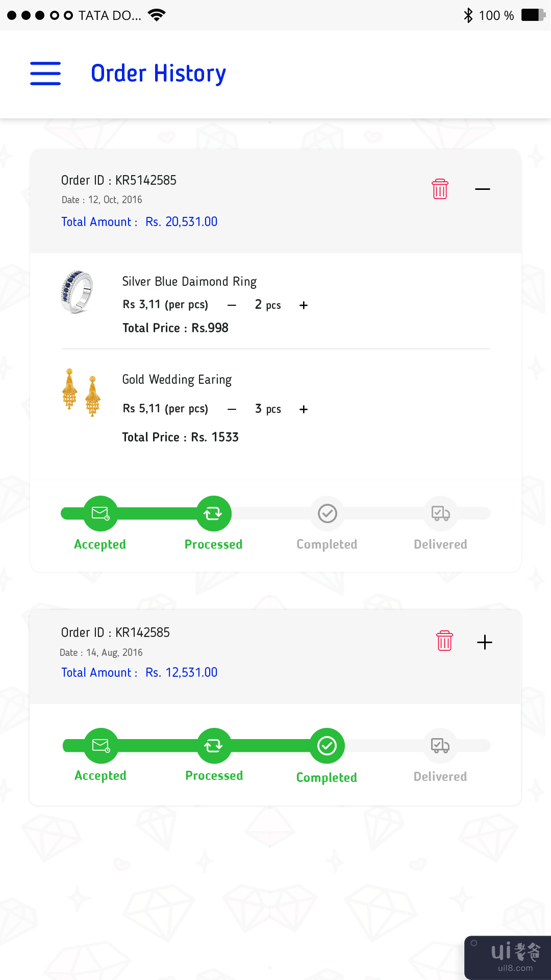This screenshot has height=980, width=551.
Task: Expand order KR142585 details
Action: tap(484, 642)
